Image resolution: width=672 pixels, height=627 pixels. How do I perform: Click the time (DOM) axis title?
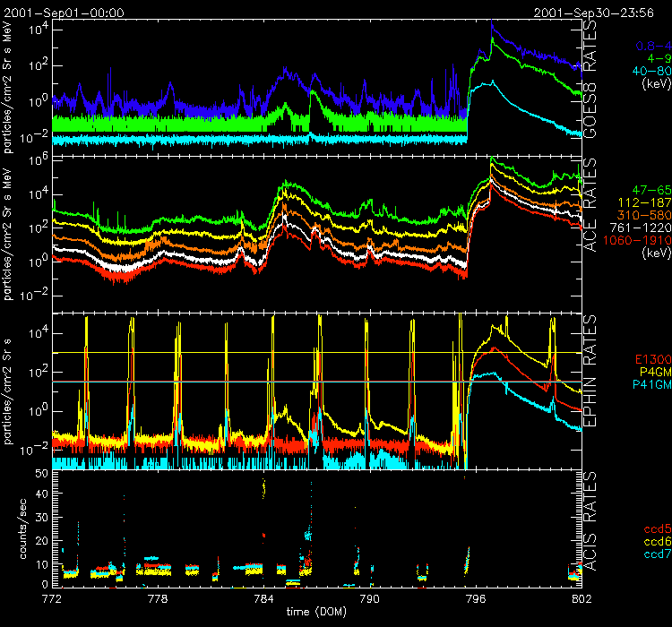[x=315, y=611]
